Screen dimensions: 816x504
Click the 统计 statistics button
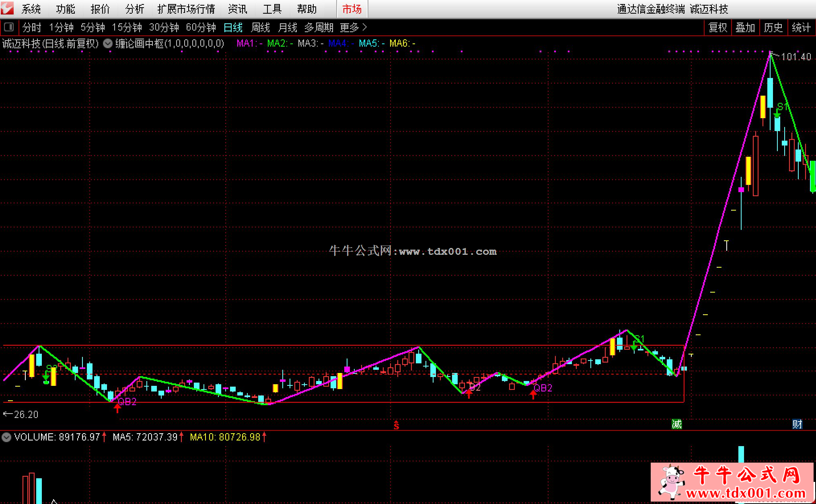tap(801, 27)
